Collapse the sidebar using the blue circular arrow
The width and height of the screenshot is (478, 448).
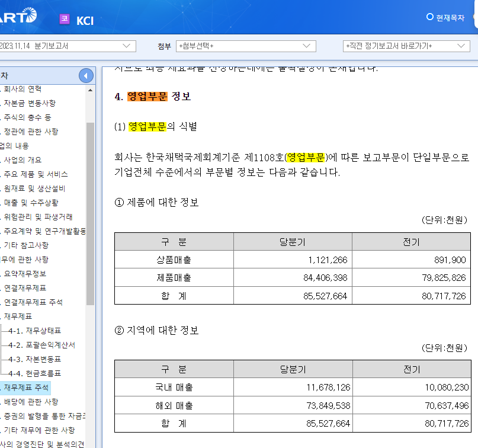pos(85,75)
